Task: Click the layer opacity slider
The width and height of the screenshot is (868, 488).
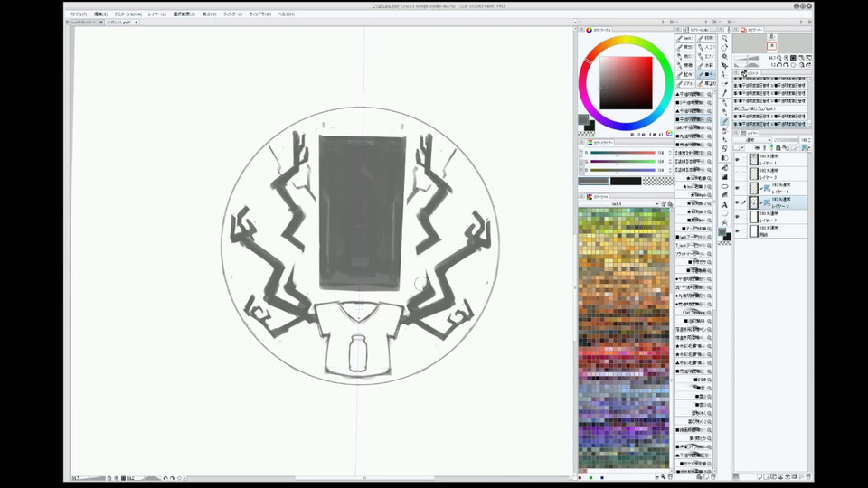Action: [786, 141]
